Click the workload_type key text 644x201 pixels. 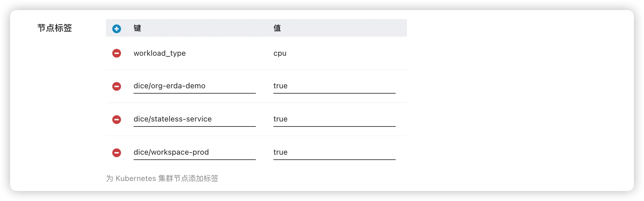point(160,53)
